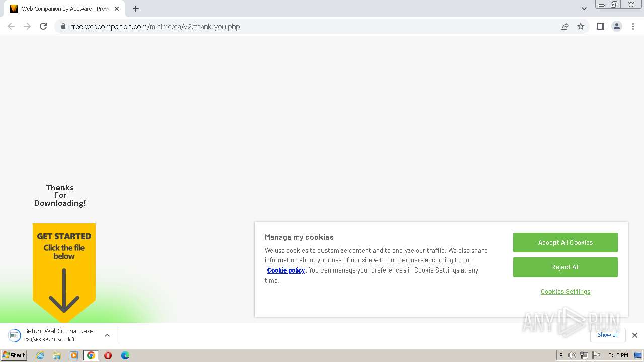Open Cookies Settings link

[x=566, y=292]
